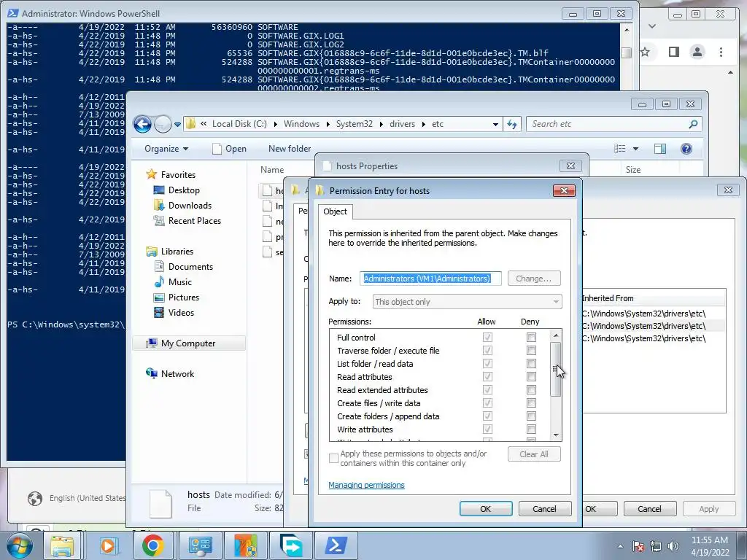747x560 pixels.
Task: Click the Forward arrow in the Explorer window
Action: tap(163, 124)
